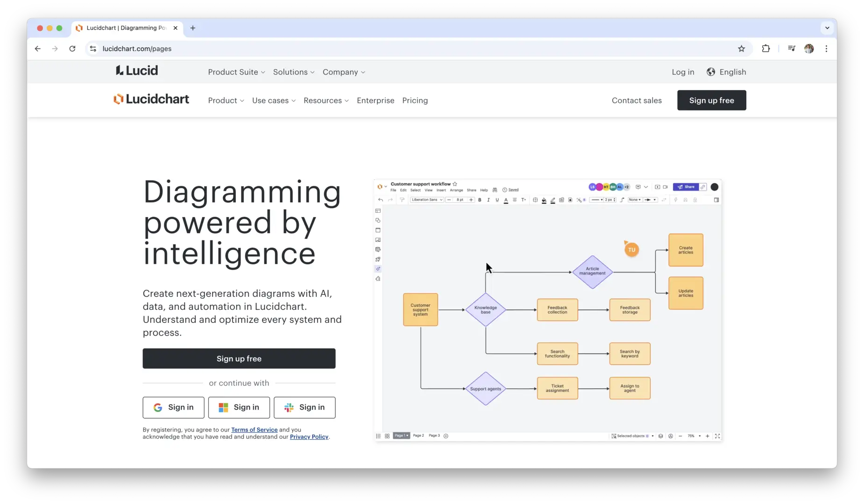Open the Enterprise page
Image resolution: width=864 pixels, height=504 pixels.
(375, 100)
